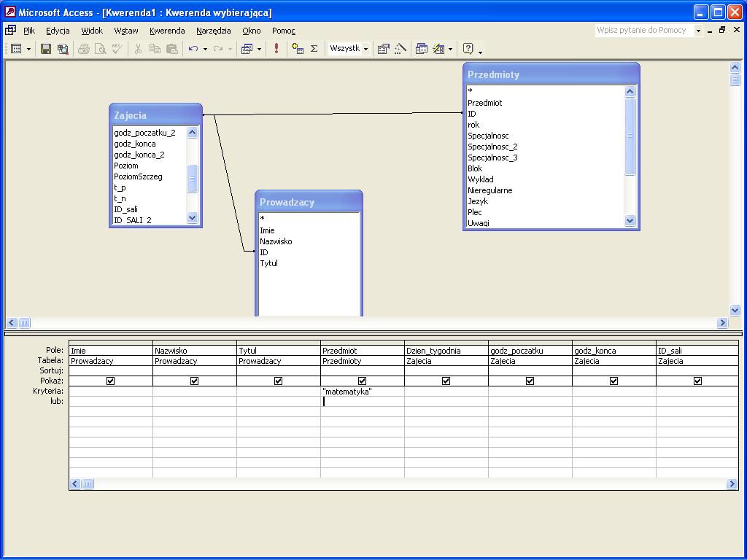Uncheck Pokaż for the ID_sali column
Screen dimensions: 747x560
[697, 381]
